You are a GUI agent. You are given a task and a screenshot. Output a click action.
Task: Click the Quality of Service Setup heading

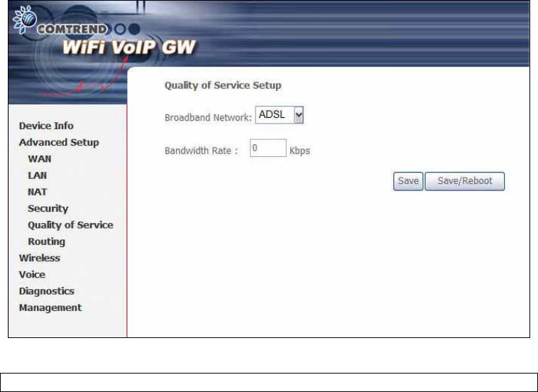click(223, 85)
